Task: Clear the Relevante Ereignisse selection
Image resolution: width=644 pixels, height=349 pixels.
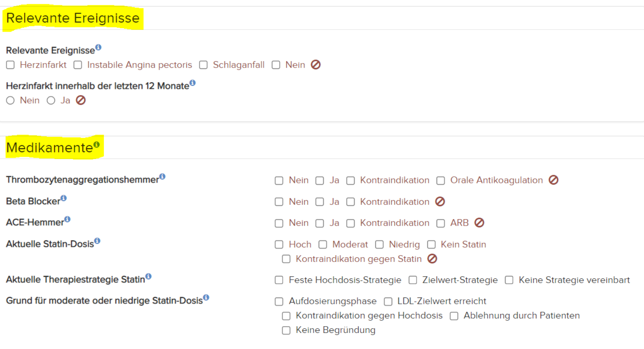Action: click(x=317, y=65)
